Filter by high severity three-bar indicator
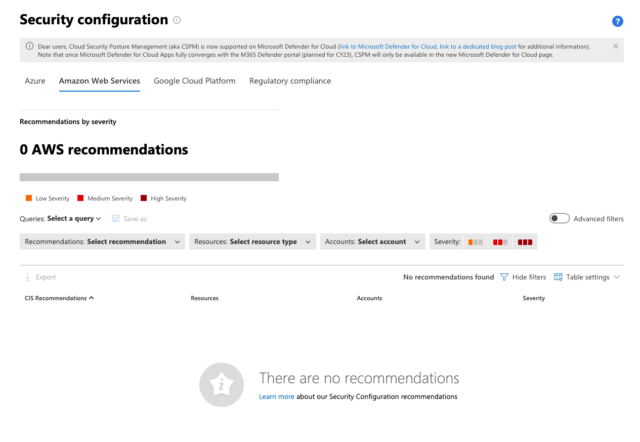Viewport: 640px width, 442px height. click(525, 242)
